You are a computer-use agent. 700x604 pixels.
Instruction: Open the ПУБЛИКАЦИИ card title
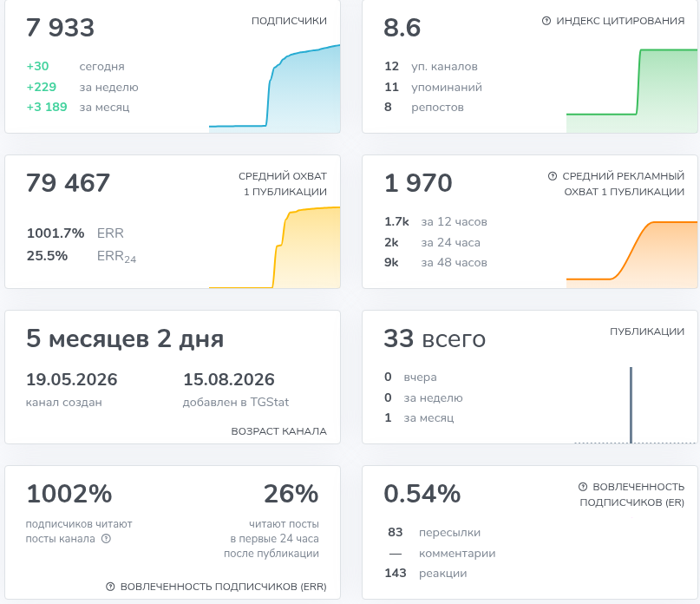click(647, 332)
